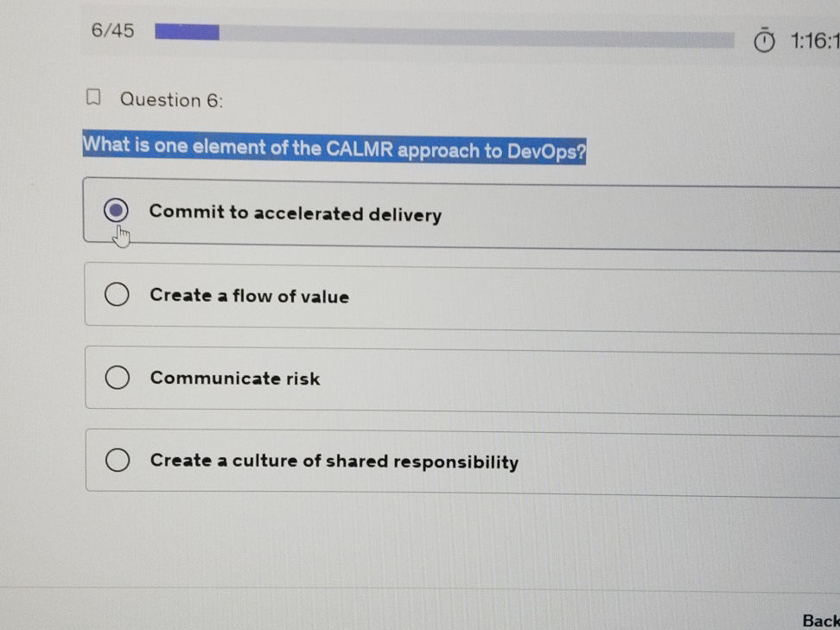Click the stopwatch timer icon

(764, 41)
